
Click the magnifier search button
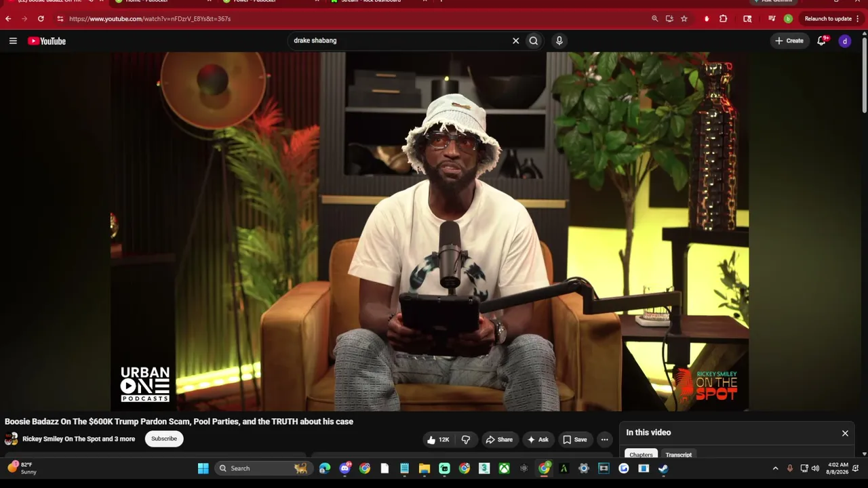[x=534, y=41]
